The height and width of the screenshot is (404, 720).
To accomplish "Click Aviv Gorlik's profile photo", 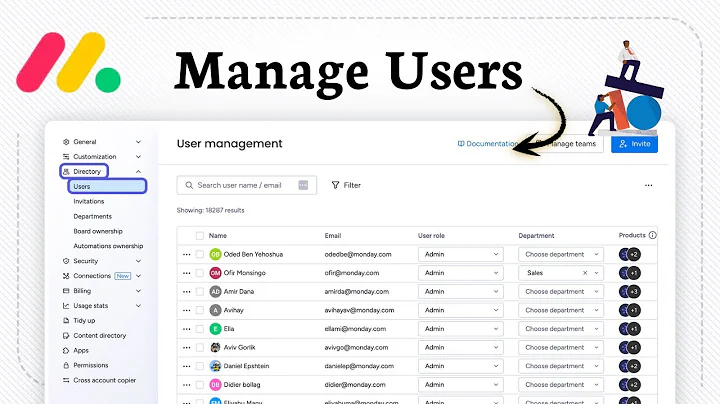I will click(x=215, y=348).
